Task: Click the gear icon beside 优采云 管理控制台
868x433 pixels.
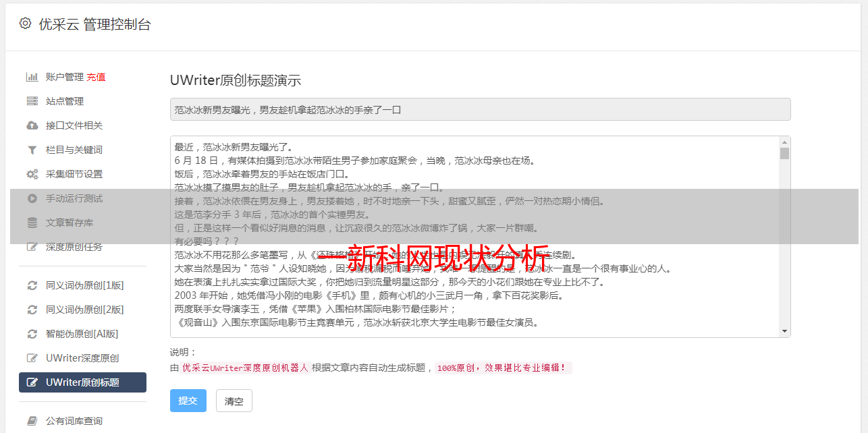Action: click(25, 24)
